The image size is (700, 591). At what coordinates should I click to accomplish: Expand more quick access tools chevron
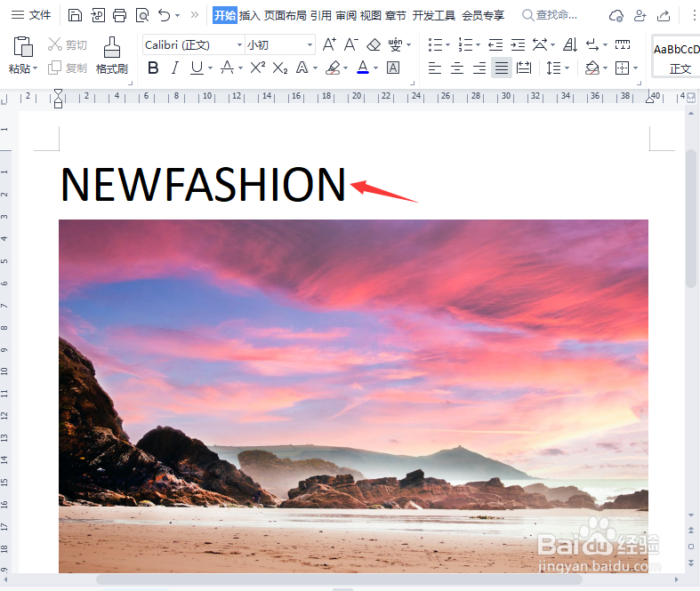194,15
